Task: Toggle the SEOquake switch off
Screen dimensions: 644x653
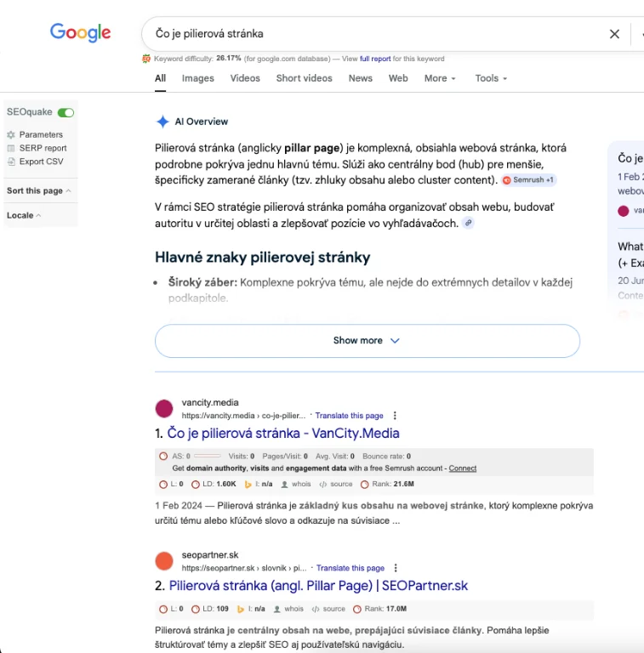Action: pos(66,112)
